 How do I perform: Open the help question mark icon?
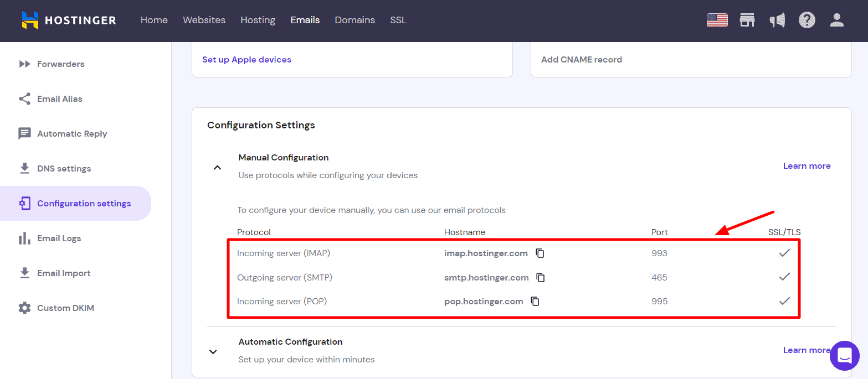tap(807, 20)
